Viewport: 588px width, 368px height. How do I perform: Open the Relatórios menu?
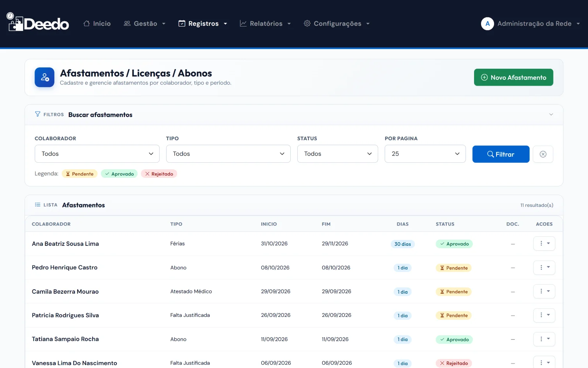[265, 24]
